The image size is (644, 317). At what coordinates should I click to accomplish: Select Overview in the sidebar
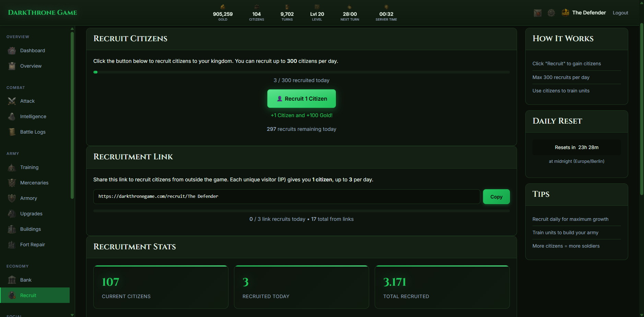click(31, 66)
